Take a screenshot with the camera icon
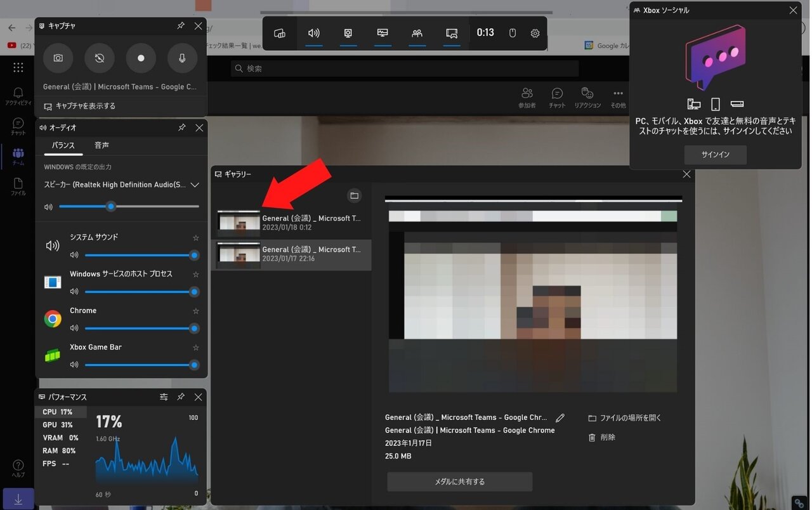Image resolution: width=812 pixels, height=510 pixels. pos(58,58)
